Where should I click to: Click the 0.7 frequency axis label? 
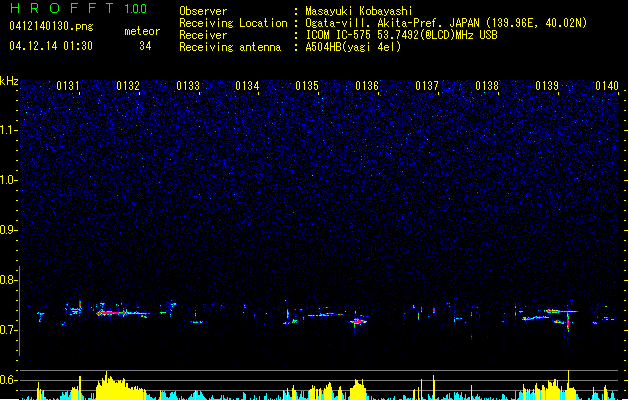coord(9,330)
